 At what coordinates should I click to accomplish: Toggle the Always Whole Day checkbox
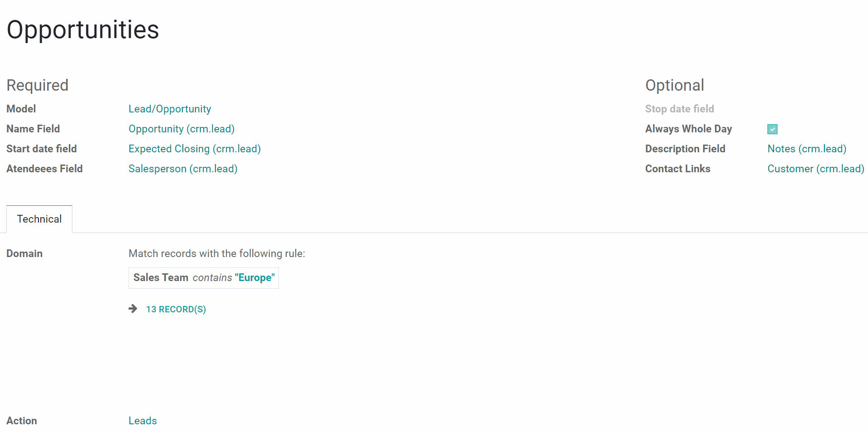(x=772, y=129)
